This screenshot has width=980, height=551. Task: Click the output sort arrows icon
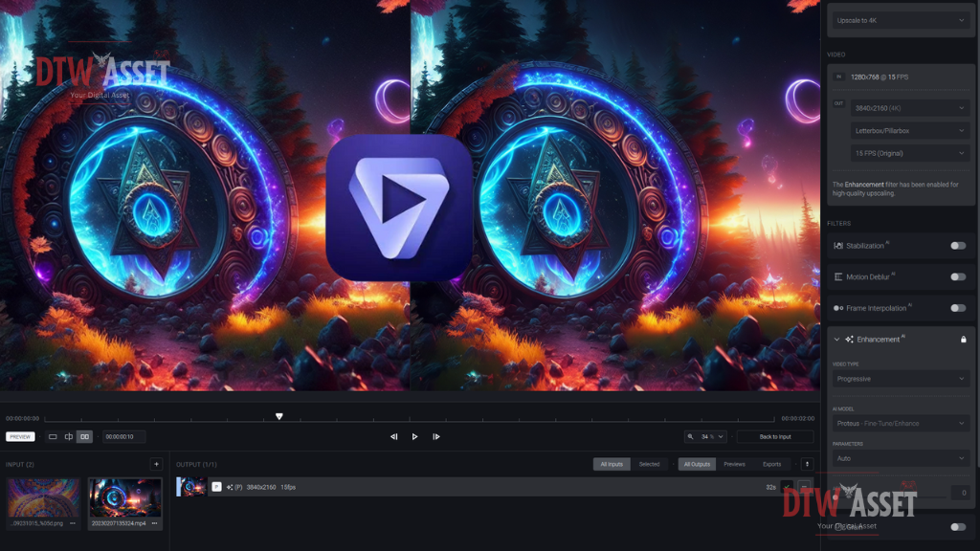[x=807, y=464]
